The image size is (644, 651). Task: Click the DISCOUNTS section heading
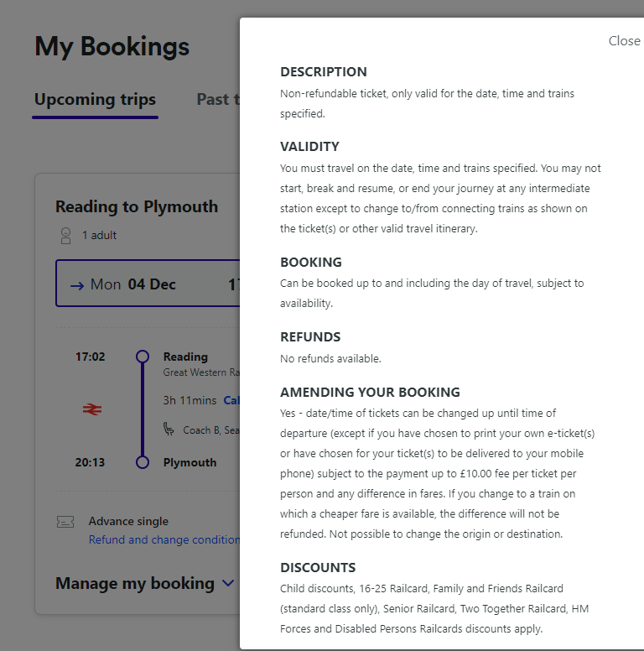pyautogui.click(x=318, y=567)
